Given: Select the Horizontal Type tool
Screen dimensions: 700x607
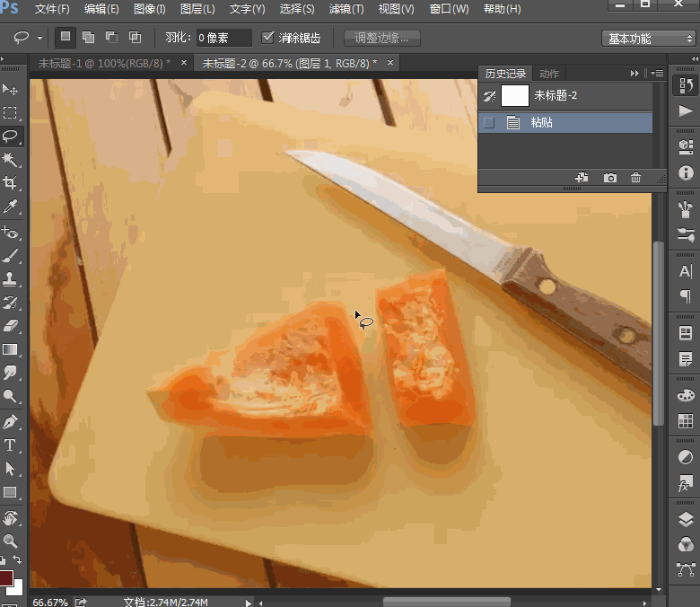Looking at the screenshot, I should [10, 445].
